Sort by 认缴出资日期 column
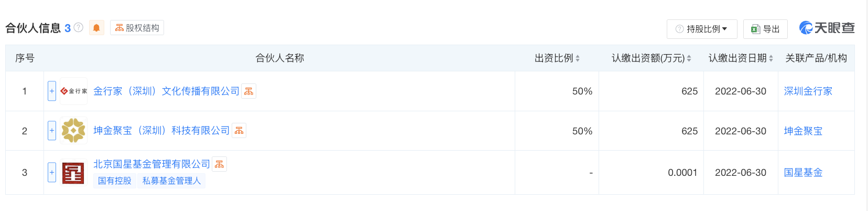 pyautogui.click(x=771, y=58)
